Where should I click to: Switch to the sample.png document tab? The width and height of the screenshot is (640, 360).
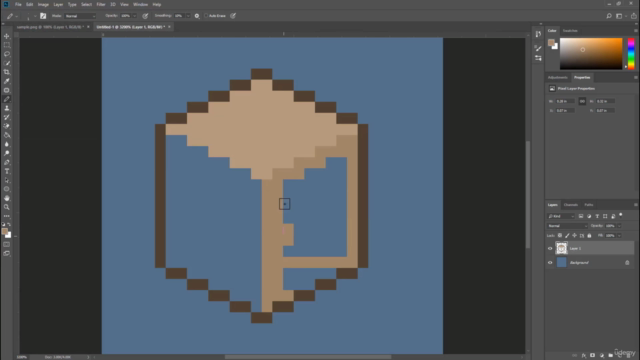pos(50,27)
